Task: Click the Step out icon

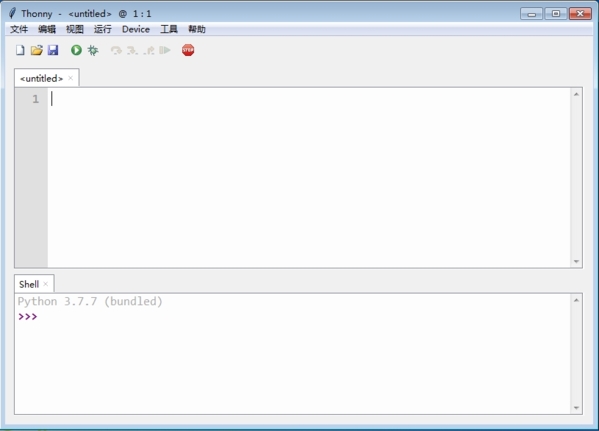Action: click(149, 50)
